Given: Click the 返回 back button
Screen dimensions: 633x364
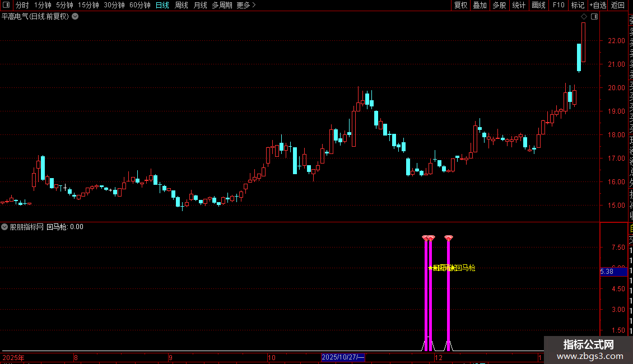Looking at the screenshot, I should coord(618,5).
